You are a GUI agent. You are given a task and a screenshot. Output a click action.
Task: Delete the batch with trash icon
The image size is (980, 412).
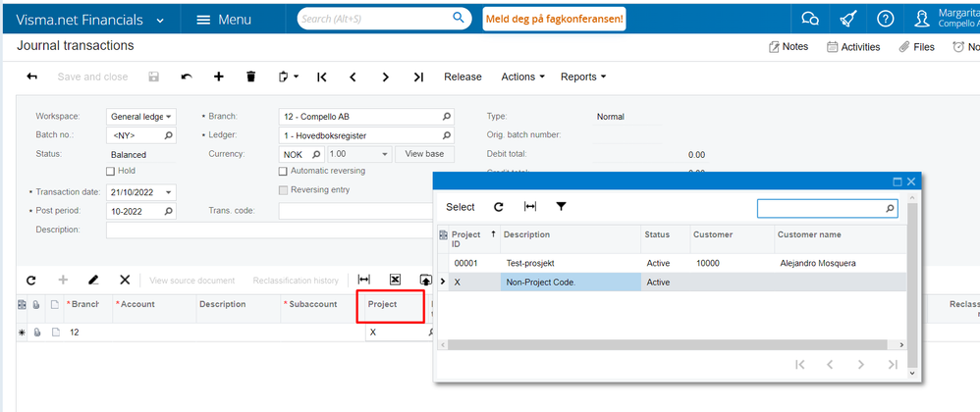click(251, 77)
